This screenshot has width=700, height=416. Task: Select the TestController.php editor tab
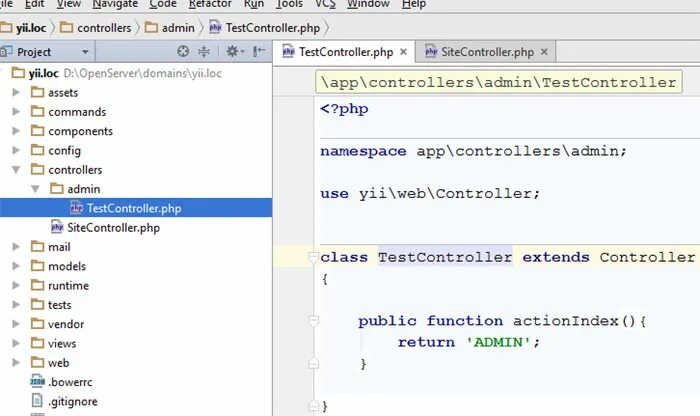(344, 52)
